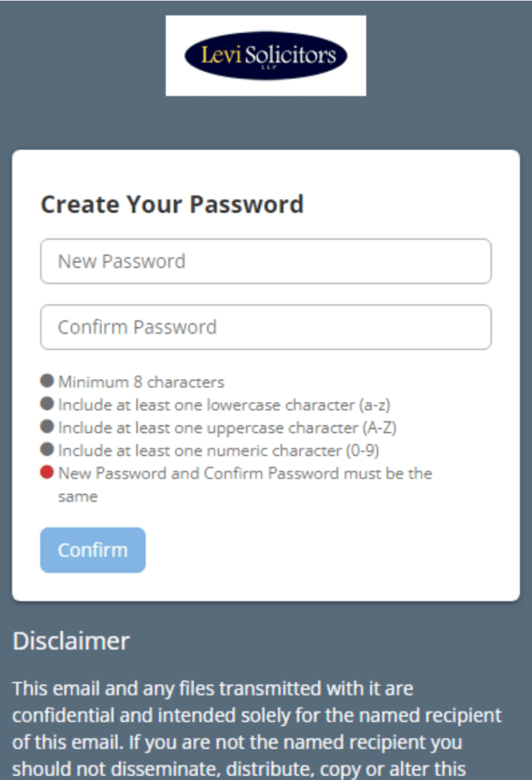532x780 pixels.
Task: Select the lowercase character (a-z) requirement text
Action: coord(225,404)
